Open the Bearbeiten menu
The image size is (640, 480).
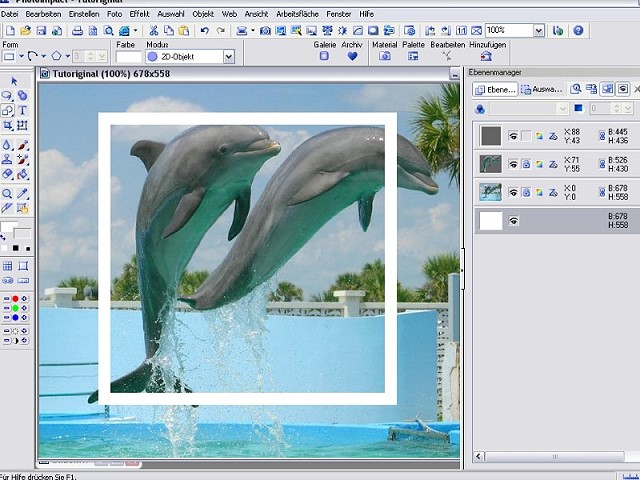[x=43, y=14]
